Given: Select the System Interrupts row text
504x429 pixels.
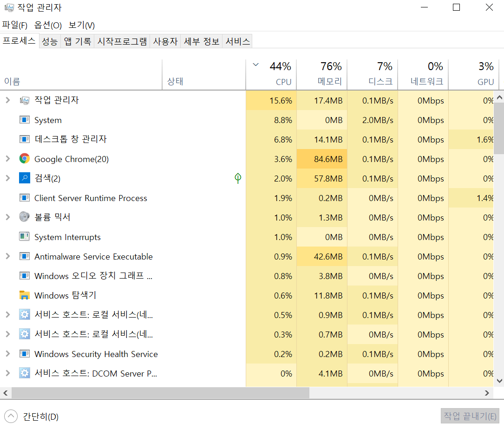Looking at the screenshot, I should point(67,237).
